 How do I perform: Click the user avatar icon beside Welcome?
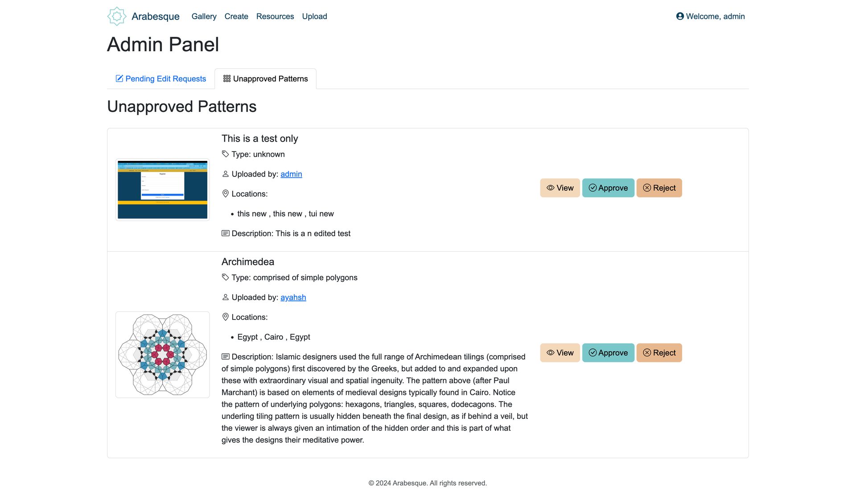(x=680, y=16)
